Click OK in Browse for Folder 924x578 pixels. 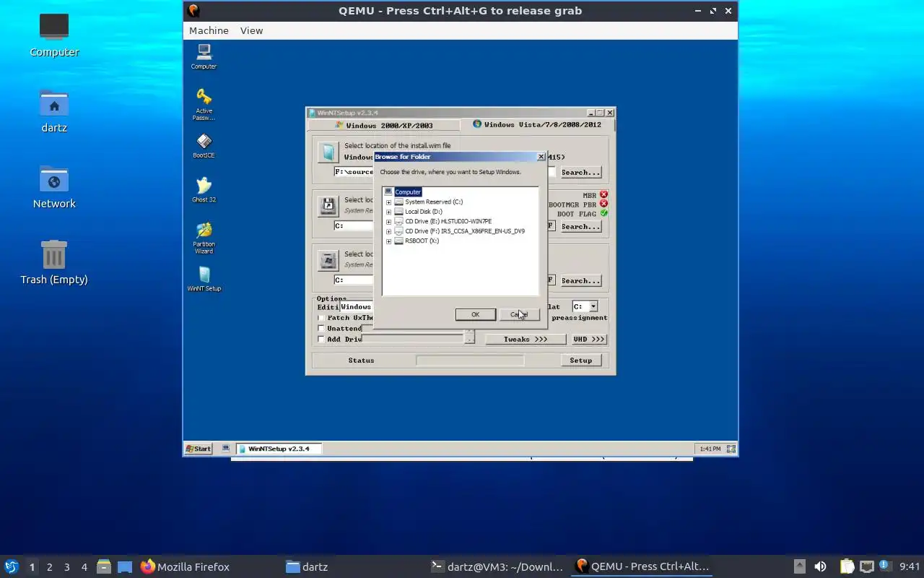pyautogui.click(x=475, y=314)
